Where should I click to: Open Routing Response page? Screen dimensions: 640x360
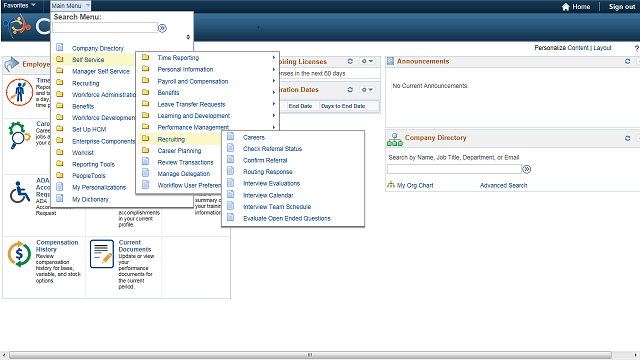coord(268,172)
